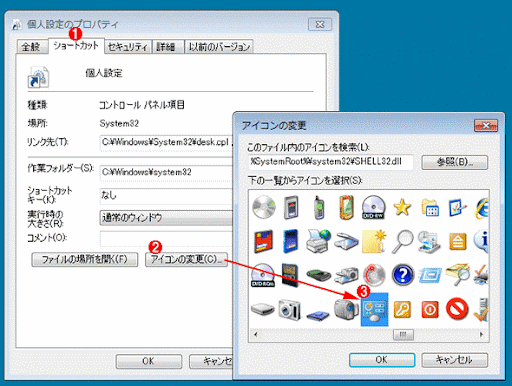Select the digital still camera icon
512x386 pixels.
pyautogui.click(x=289, y=309)
